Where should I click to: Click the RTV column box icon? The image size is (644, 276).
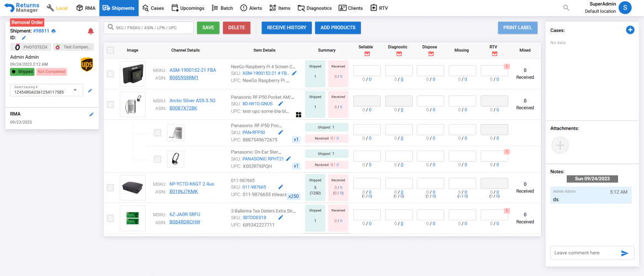coord(494,54)
